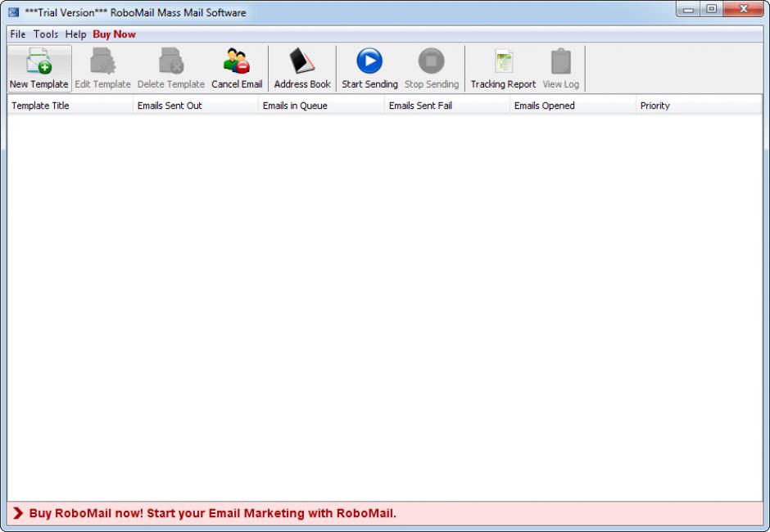Click the Emails in Queue column header

(x=295, y=106)
